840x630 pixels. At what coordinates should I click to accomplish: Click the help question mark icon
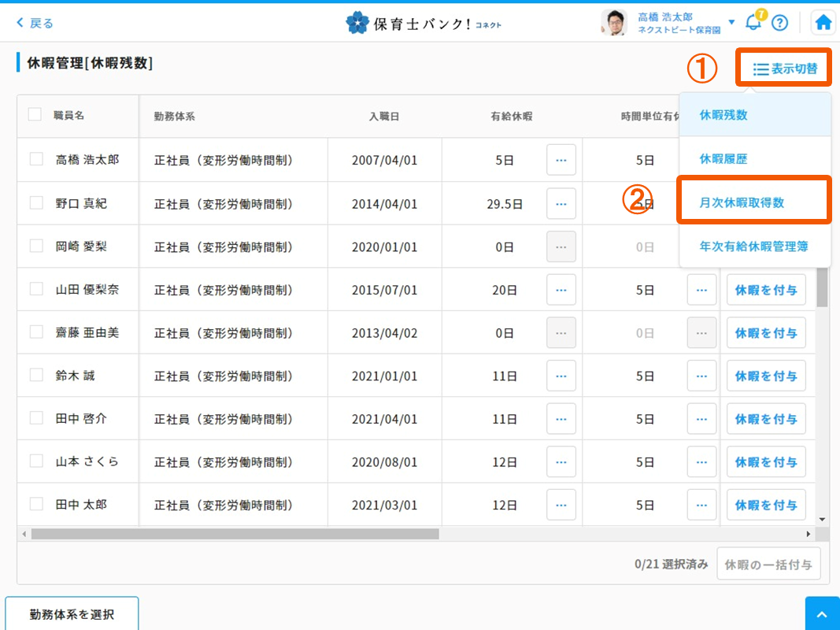click(779, 23)
